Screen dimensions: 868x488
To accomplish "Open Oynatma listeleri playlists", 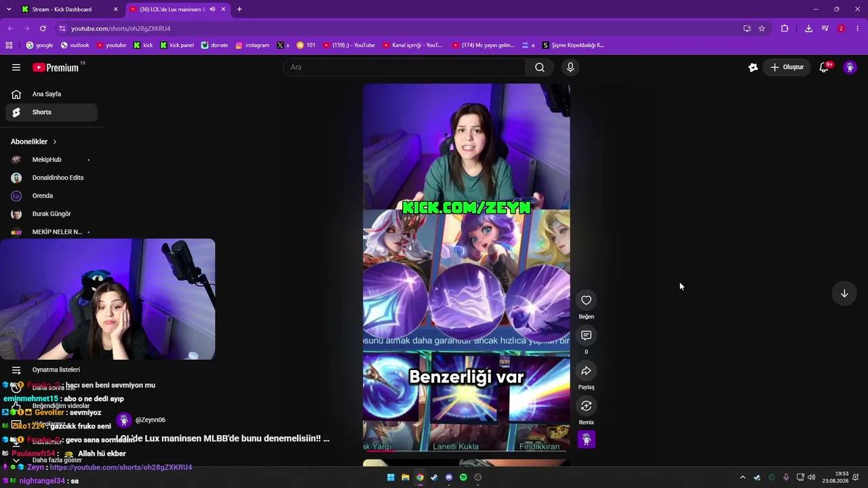I will (52, 370).
